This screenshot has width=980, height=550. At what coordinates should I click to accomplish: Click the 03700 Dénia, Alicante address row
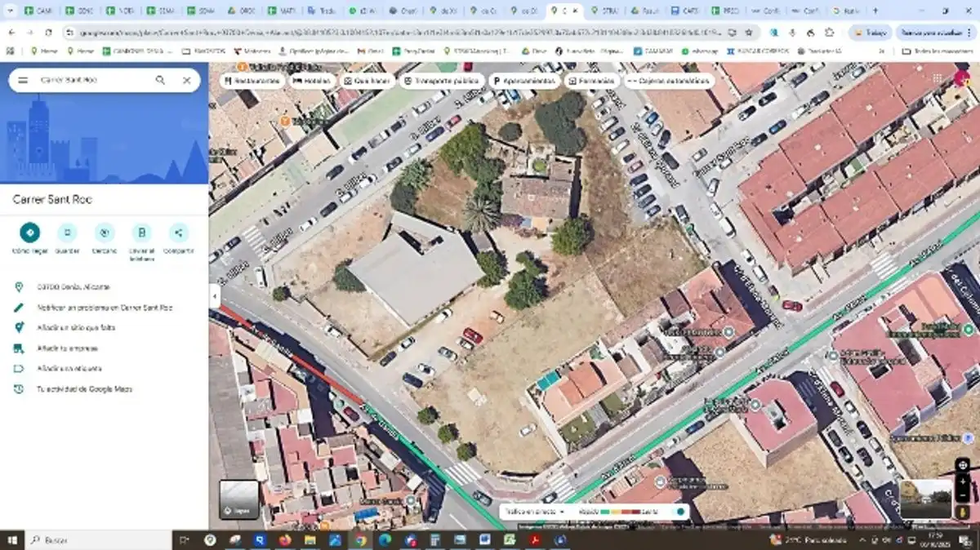tap(104, 287)
